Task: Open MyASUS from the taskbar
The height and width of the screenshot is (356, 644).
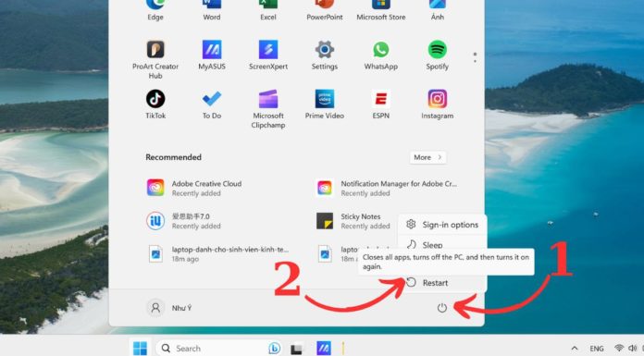Action: (x=324, y=349)
